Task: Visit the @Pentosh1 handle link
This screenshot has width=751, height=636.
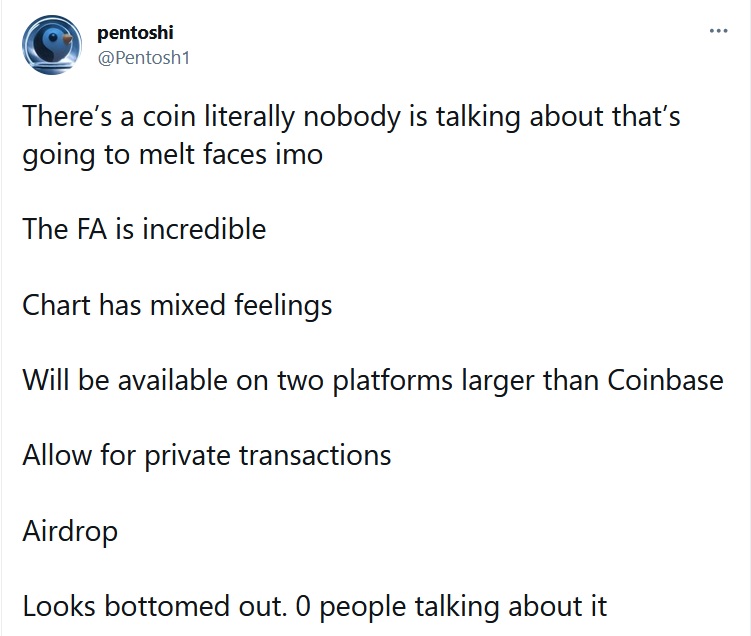Action: click(144, 58)
